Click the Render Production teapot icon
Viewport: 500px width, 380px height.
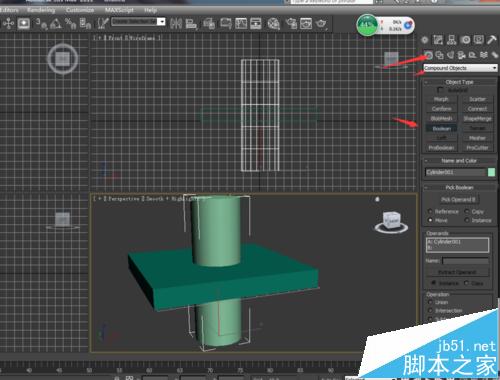click(321, 23)
